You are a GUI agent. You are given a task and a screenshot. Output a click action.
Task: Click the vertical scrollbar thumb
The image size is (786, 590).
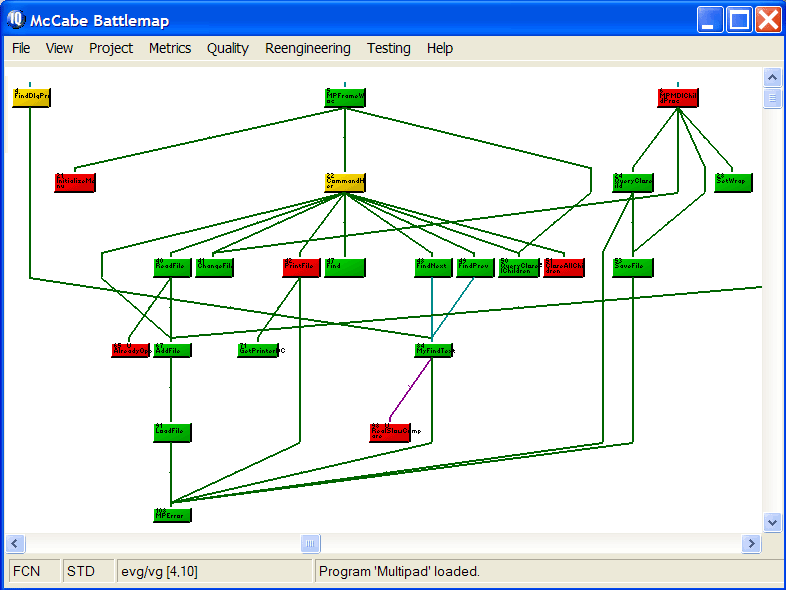pyautogui.click(x=772, y=98)
